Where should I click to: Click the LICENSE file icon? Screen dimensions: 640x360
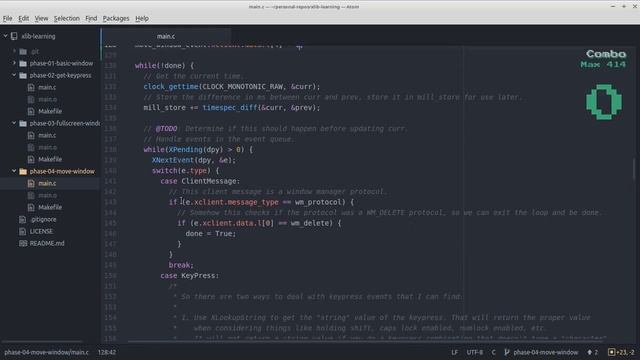tap(23, 231)
